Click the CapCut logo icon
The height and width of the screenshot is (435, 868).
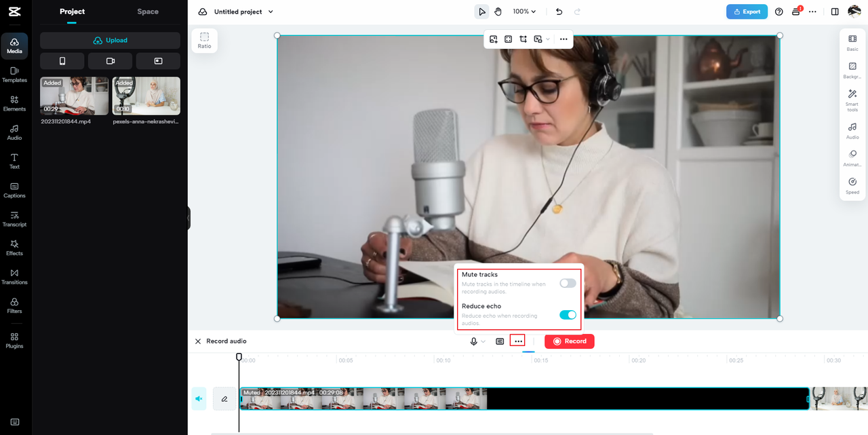click(x=14, y=12)
